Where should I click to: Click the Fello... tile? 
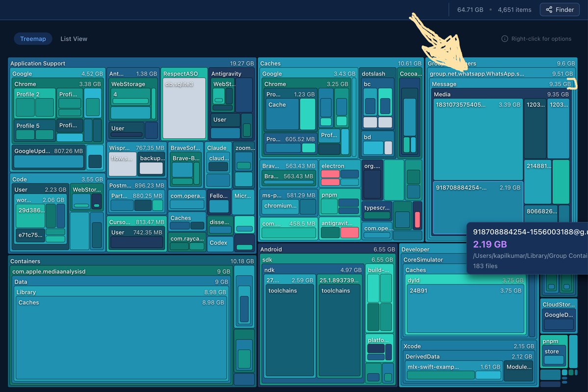219,202
